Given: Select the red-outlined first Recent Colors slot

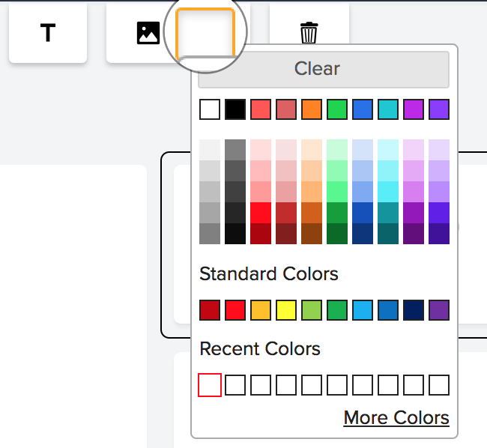Looking at the screenshot, I should [x=210, y=385].
